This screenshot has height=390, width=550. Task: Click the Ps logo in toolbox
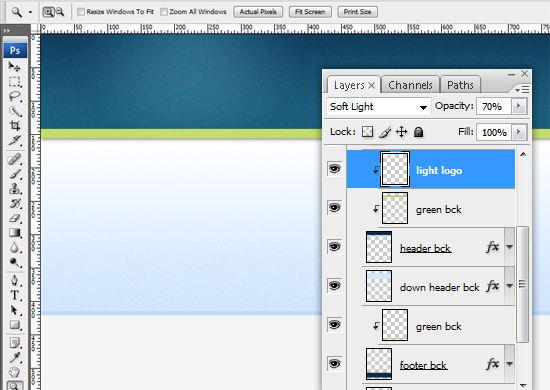click(x=15, y=51)
